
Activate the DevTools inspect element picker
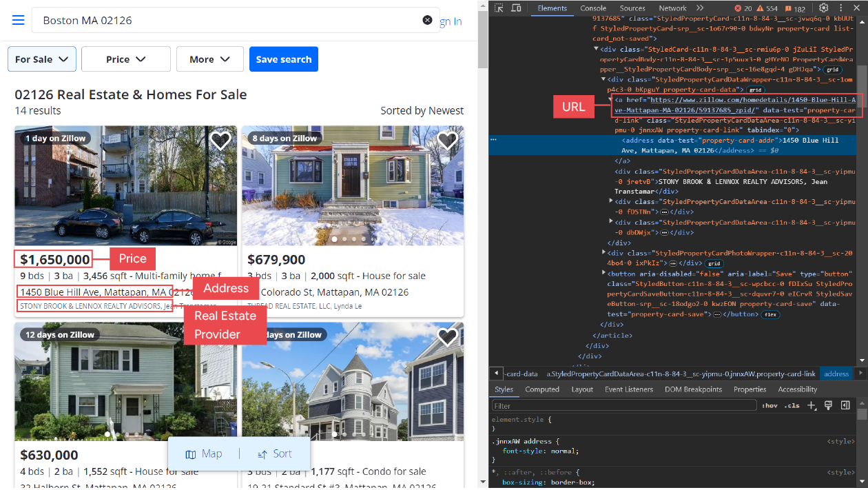tap(498, 8)
